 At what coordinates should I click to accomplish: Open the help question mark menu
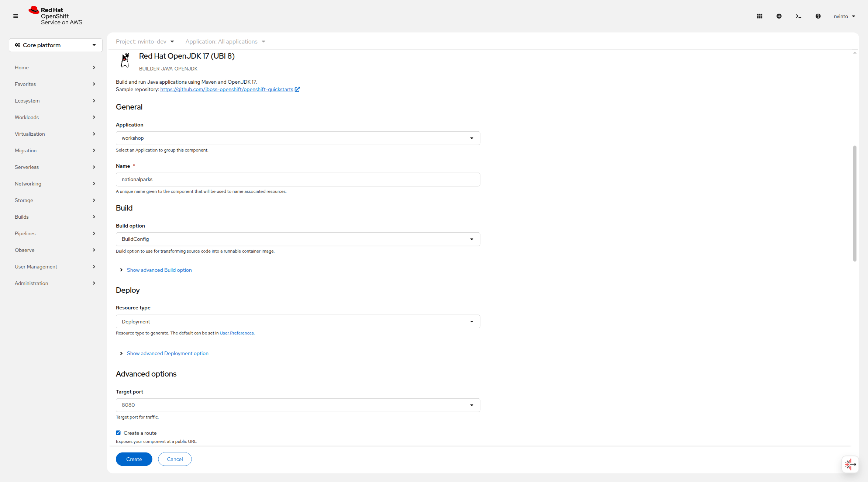point(818,16)
